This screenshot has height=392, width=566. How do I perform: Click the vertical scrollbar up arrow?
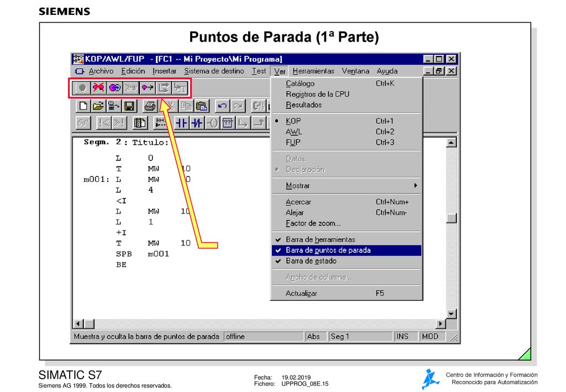[451, 143]
